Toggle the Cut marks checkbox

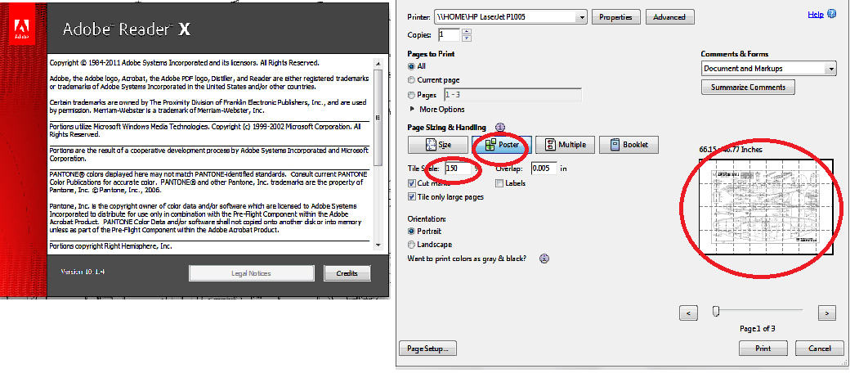(x=412, y=183)
